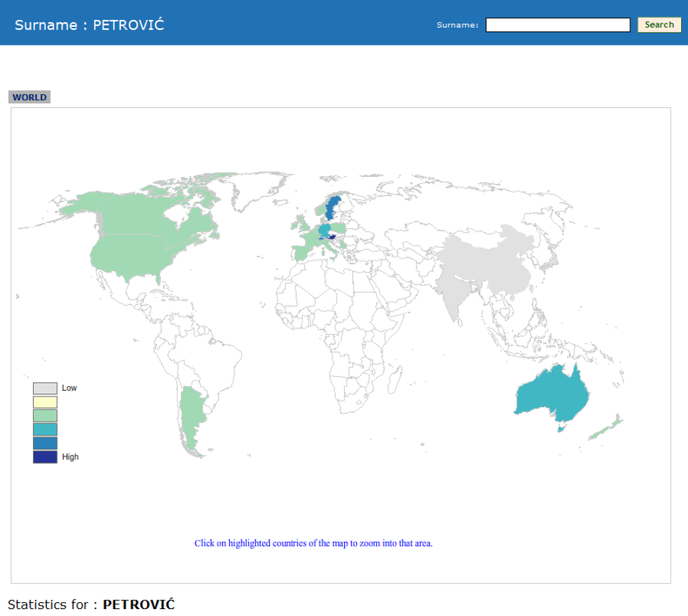Click Spain on the world map
Image resolution: width=688 pixels, height=616 pixels.
point(301,253)
